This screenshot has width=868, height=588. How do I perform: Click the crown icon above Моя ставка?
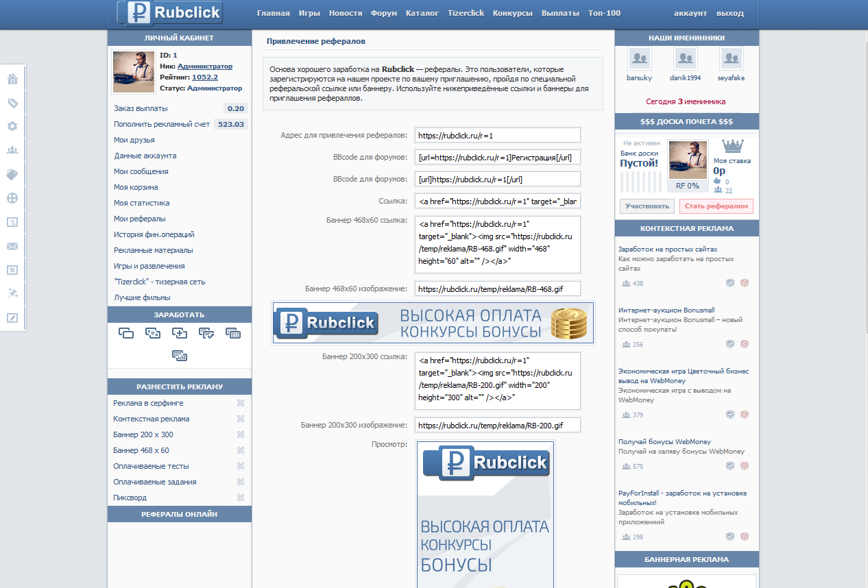pos(734,146)
